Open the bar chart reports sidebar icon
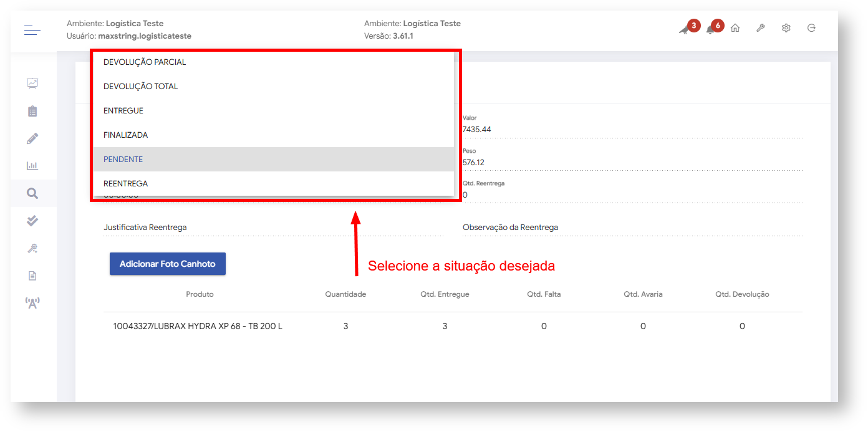 [x=32, y=166]
